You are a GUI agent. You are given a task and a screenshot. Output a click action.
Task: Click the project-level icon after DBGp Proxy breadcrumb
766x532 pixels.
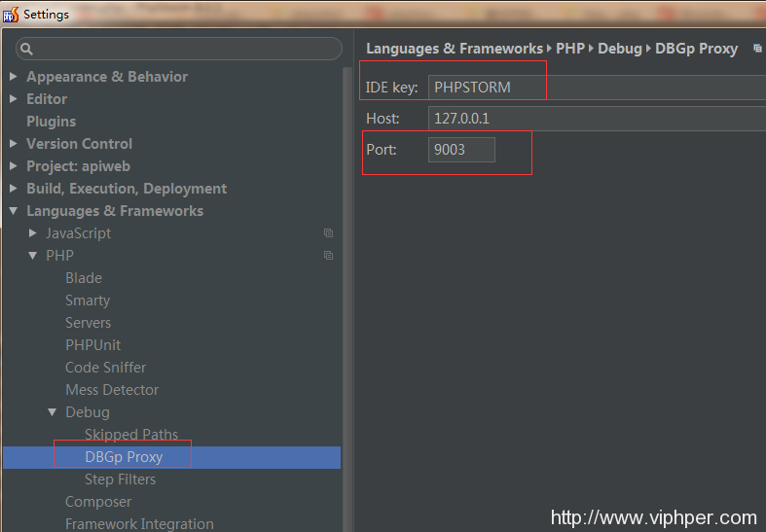click(x=757, y=49)
